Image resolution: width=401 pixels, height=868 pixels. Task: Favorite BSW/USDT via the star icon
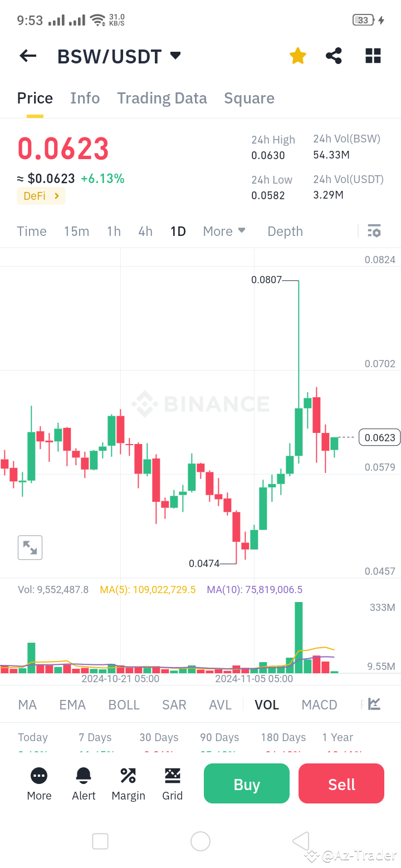[297, 56]
